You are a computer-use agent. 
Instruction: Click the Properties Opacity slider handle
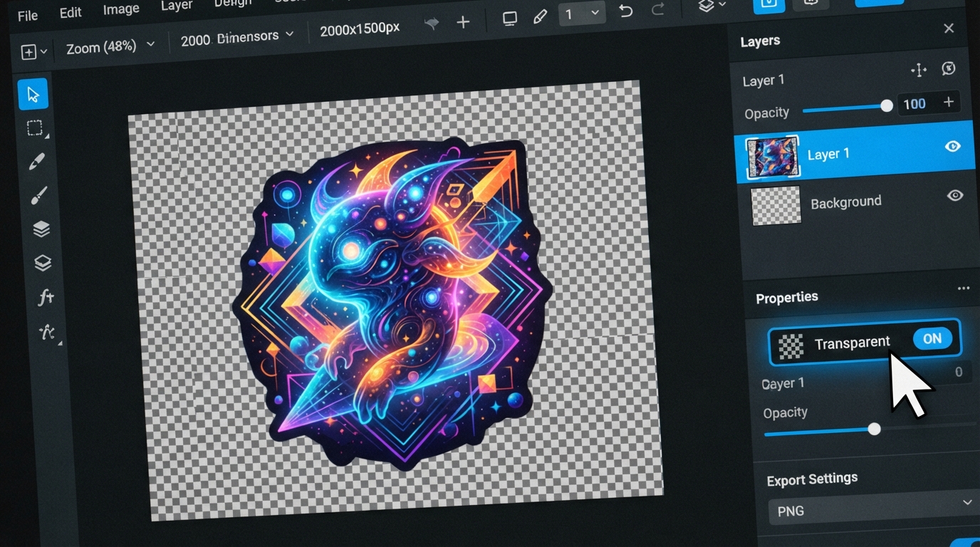click(875, 429)
